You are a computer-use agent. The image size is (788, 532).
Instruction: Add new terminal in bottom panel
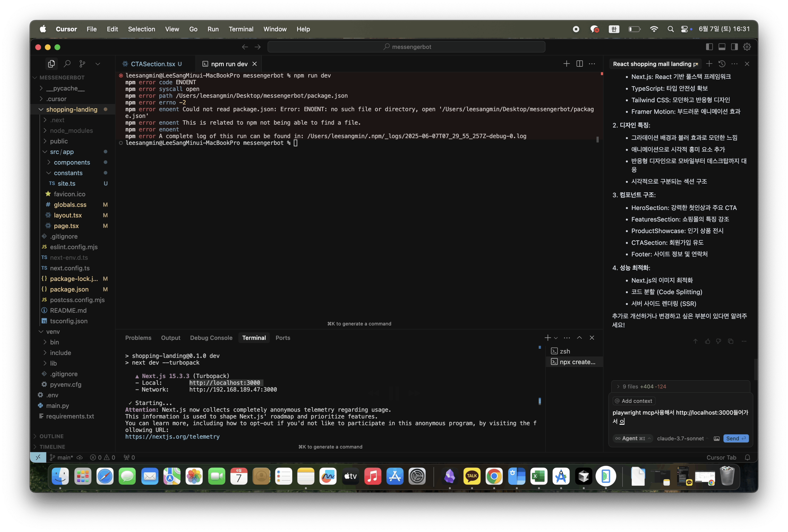coord(547,338)
